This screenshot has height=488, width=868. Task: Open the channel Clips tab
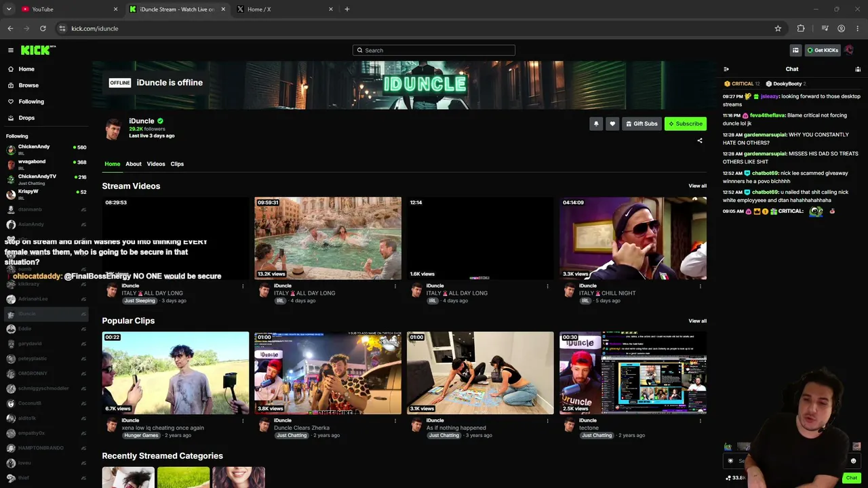(x=177, y=164)
